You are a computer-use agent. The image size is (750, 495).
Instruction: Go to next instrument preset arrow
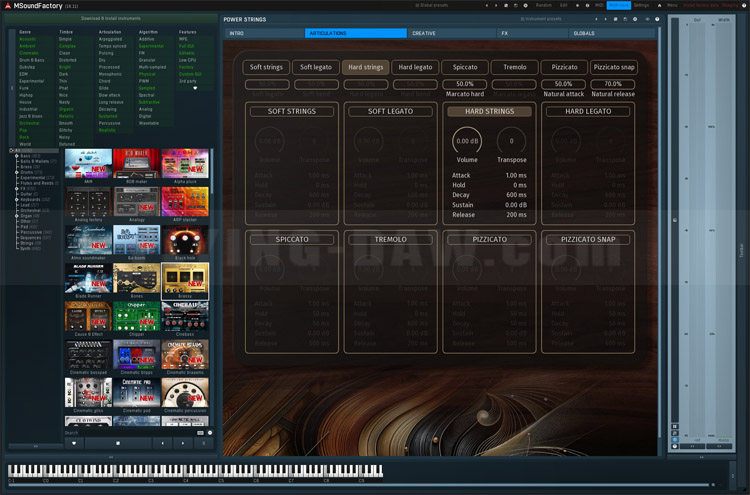click(x=606, y=19)
